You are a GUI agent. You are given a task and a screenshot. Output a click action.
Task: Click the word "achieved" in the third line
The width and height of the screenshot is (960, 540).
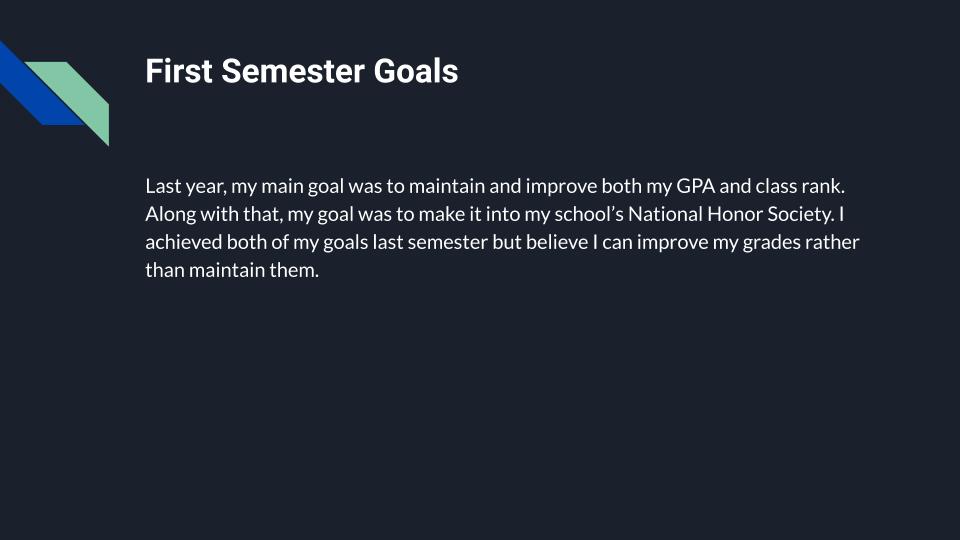pos(184,242)
